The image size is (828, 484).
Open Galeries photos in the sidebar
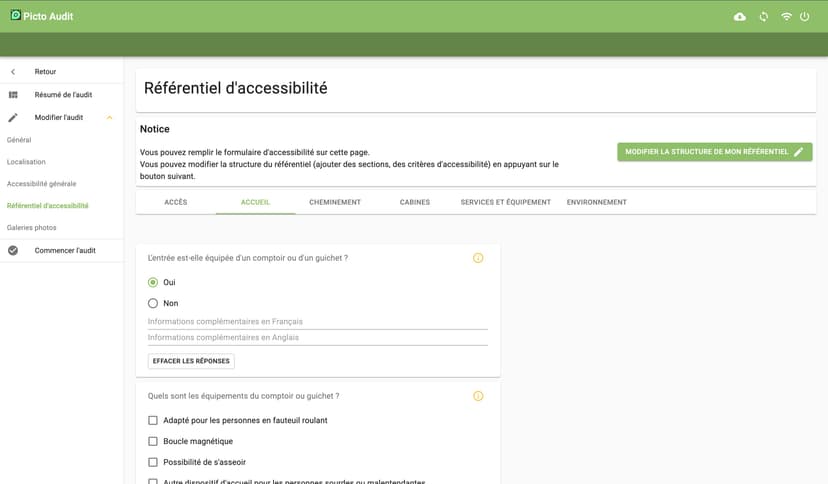(x=32, y=228)
